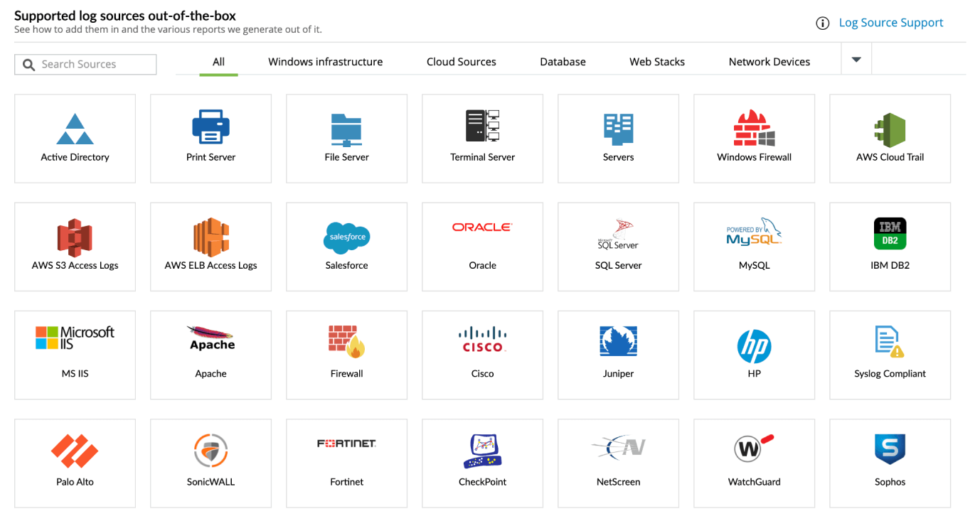Select the HP logo tile
980x526 pixels.
[x=754, y=355]
